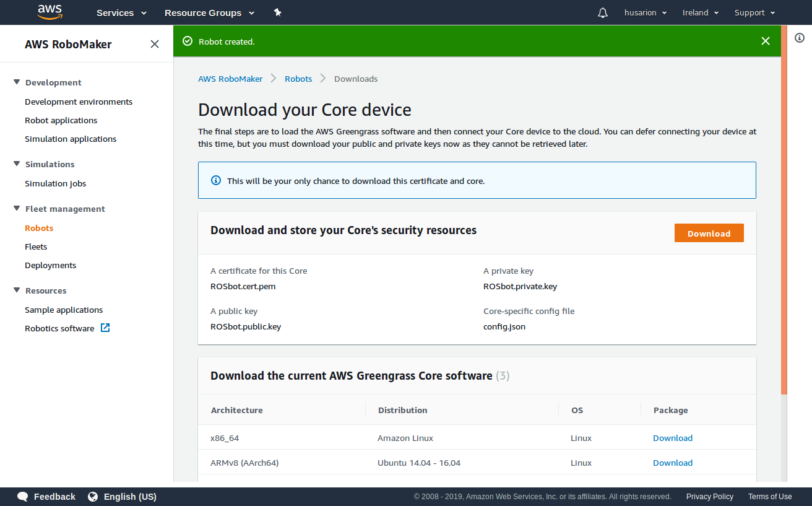Screen dimensions: 812x506
Task: Open the external link icon beside Robotics software
Action: tap(105, 328)
